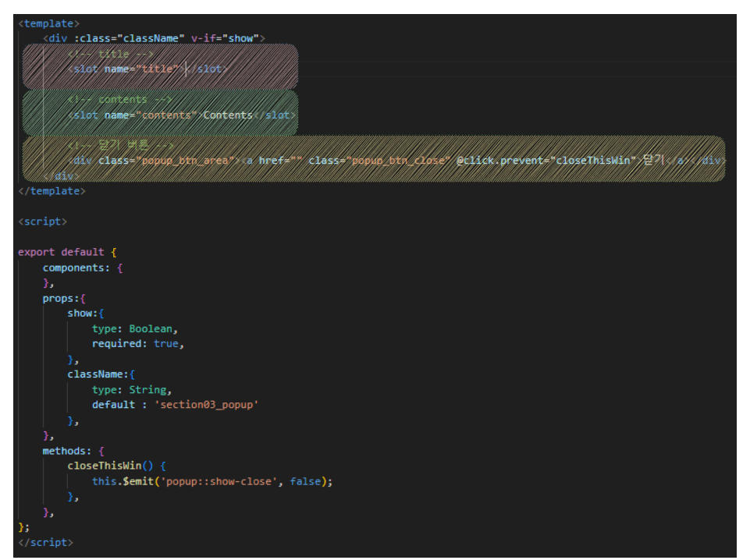
Task: Click the div with :class="className" line
Action: (x=154, y=38)
